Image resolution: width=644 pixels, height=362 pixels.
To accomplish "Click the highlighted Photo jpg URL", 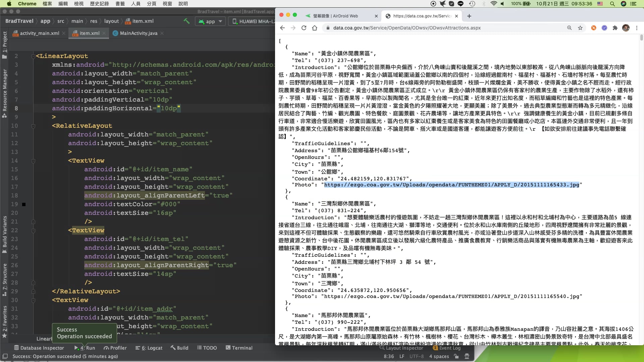I will 451,185.
